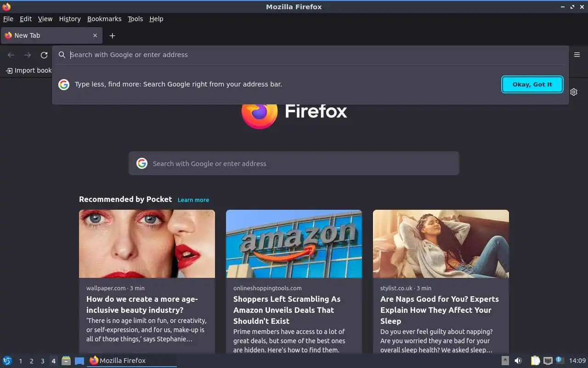588x368 pixels.
Task: Switch to workspace 4
Action: point(53,361)
